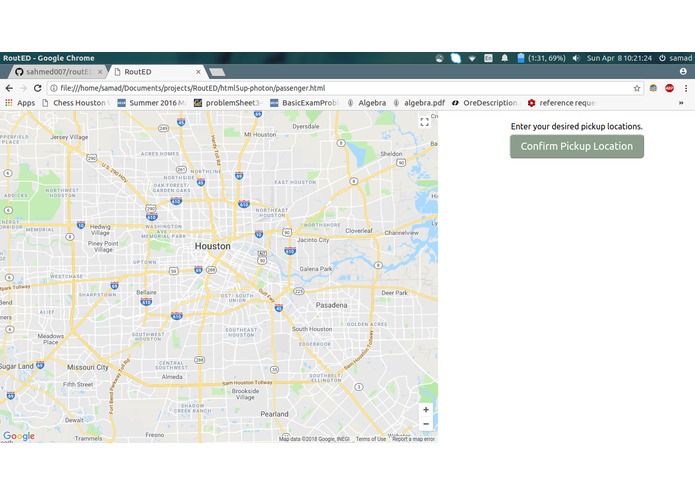Open the Chrome three-dot menu
695x494 pixels.
click(x=686, y=88)
